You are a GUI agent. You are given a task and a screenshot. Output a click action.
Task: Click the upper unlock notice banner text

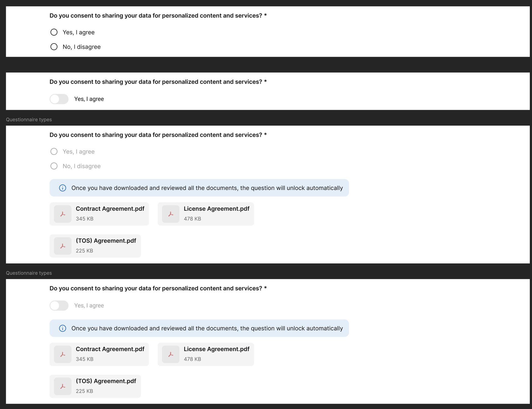click(207, 188)
